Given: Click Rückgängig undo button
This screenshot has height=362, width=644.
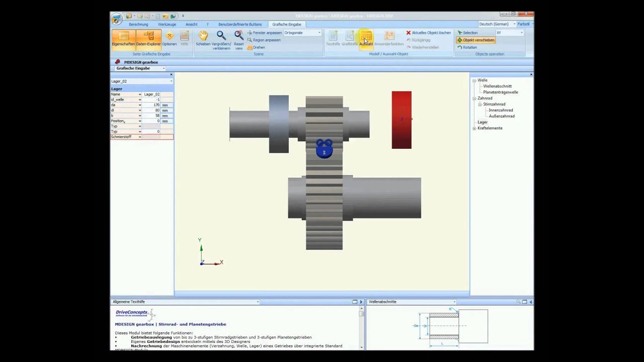Looking at the screenshot, I should (418, 40).
